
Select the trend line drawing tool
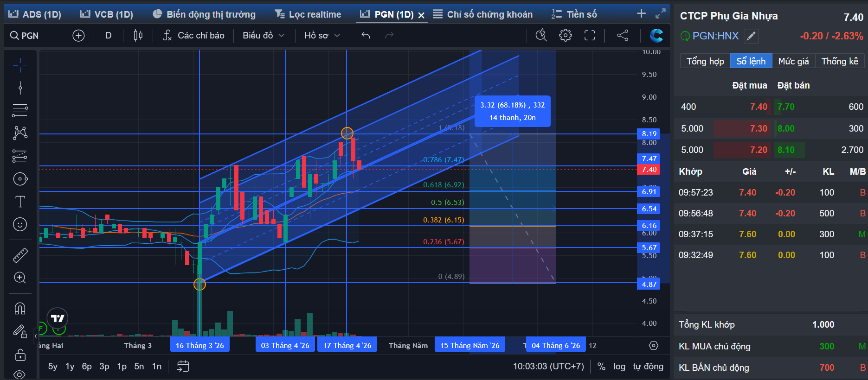coord(20,88)
